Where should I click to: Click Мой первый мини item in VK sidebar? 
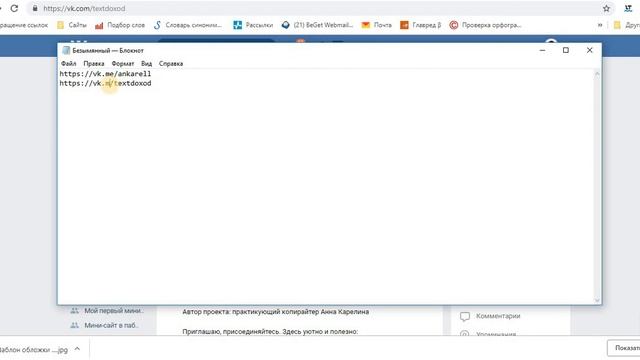(107, 311)
